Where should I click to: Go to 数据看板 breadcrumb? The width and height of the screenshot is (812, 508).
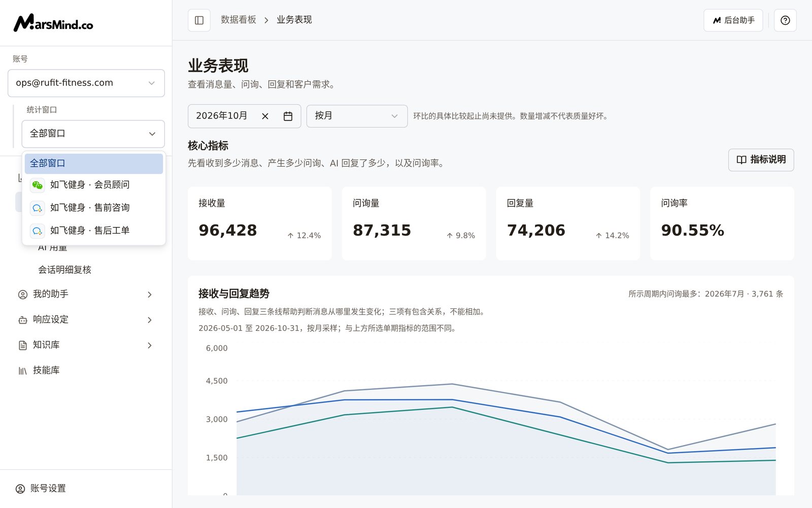point(239,20)
